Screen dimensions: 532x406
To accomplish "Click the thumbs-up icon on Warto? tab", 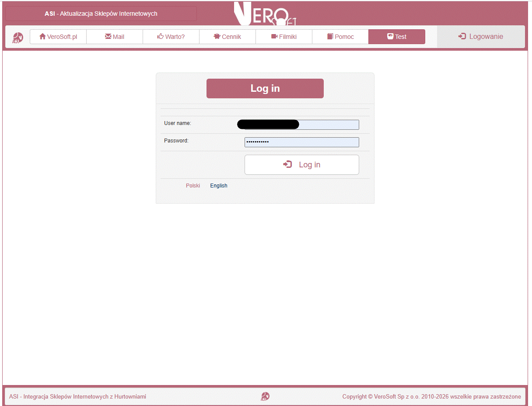I will click(160, 37).
